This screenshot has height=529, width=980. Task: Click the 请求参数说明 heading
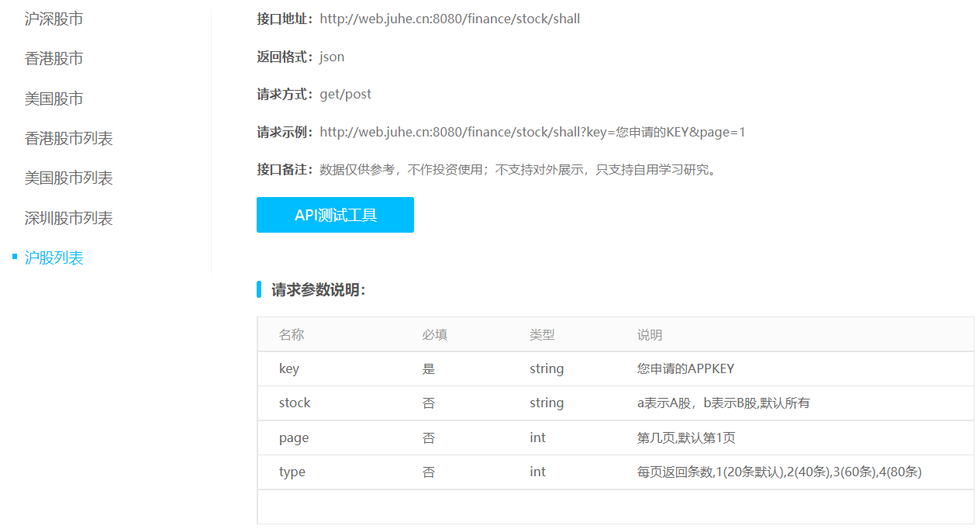coord(319,290)
